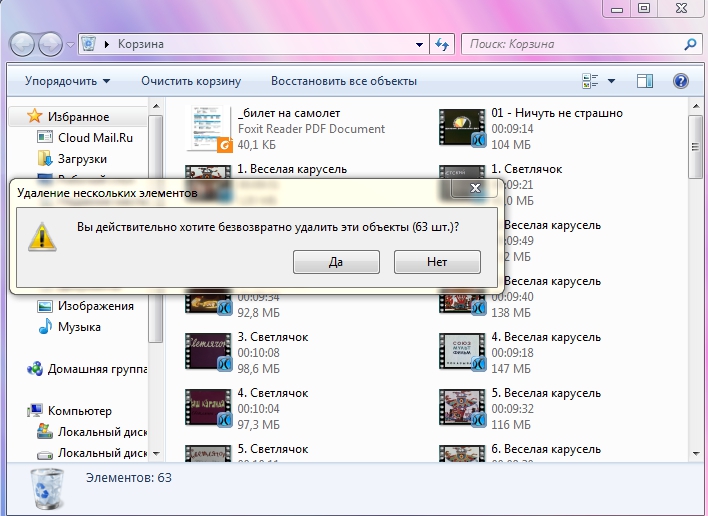Image resolution: width=708 pixels, height=516 pixels.
Task: Click the Изображения library icon
Action: [45, 306]
